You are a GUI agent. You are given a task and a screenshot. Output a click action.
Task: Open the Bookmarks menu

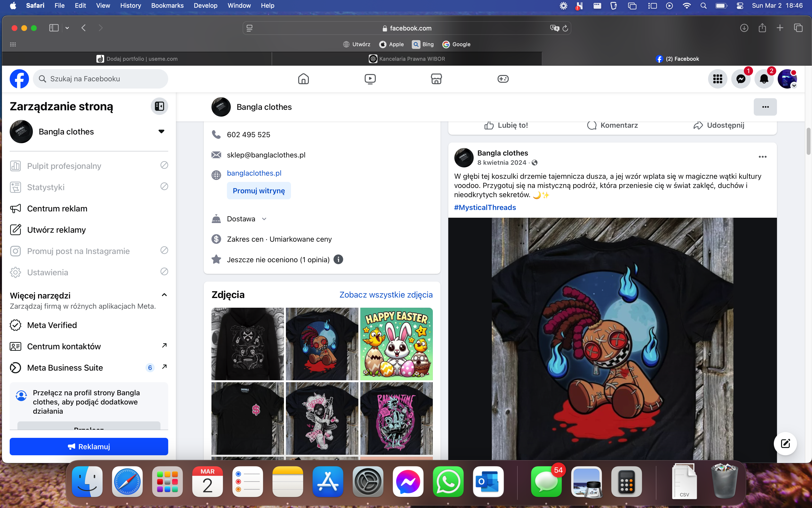tap(167, 6)
